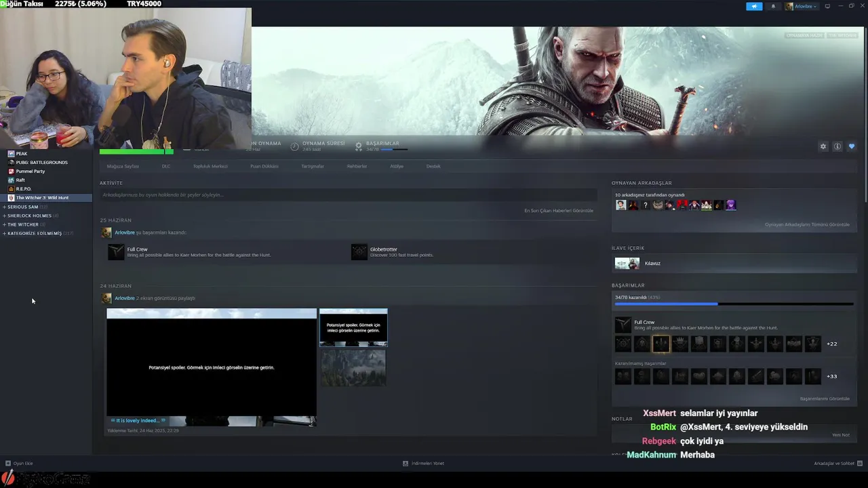Show the +33 more locked achievements
The width and height of the screenshot is (868, 488).
pos(831,376)
